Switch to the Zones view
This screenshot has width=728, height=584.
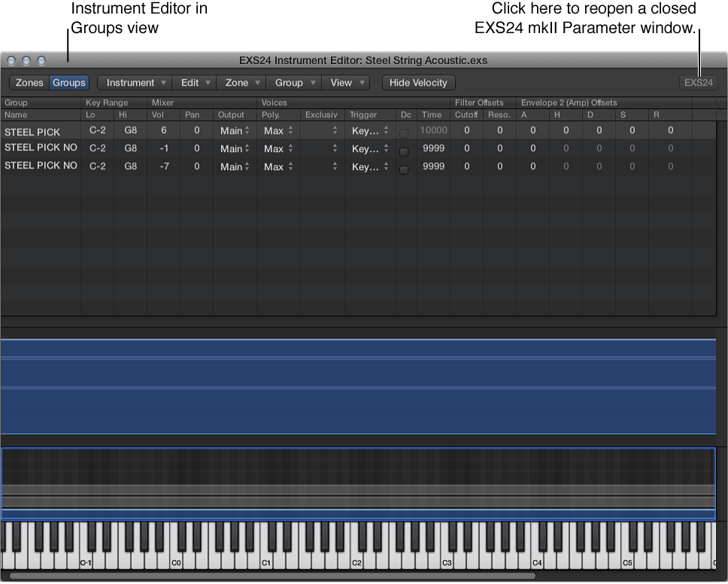tap(29, 83)
